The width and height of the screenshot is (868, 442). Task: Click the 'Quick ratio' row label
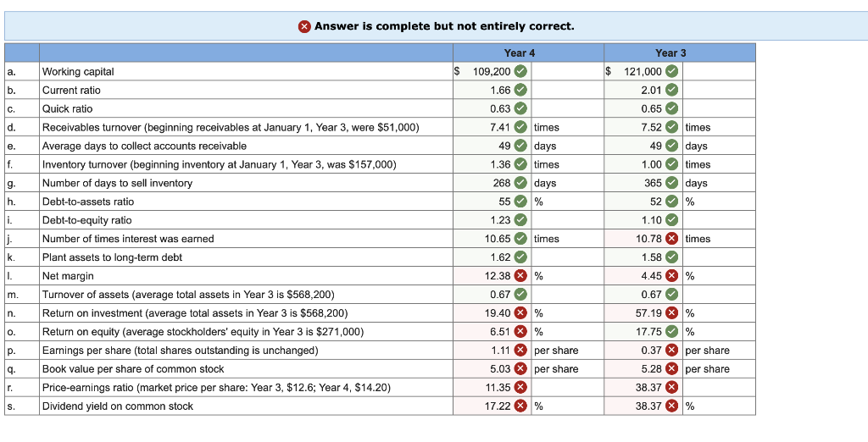pyautogui.click(x=68, y=109)
